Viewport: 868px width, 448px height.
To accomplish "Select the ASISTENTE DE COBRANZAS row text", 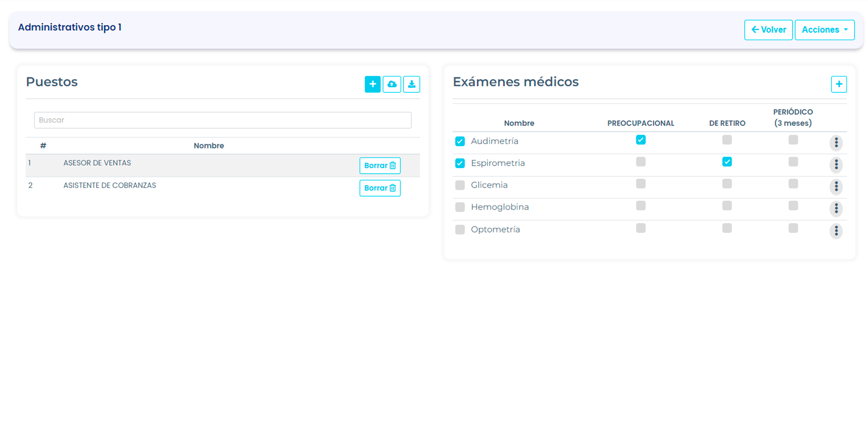I will pyautogui.click(x=109, y=185).
